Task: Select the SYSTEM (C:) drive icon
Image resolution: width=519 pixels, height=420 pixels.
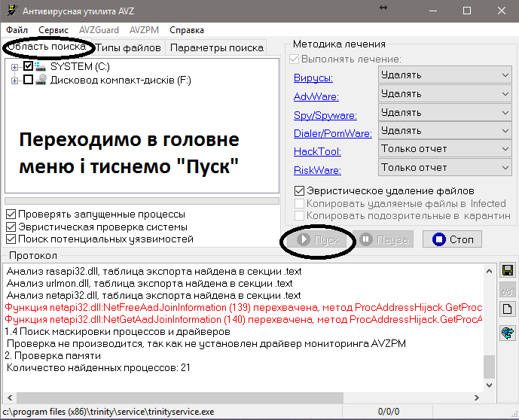Action: (41, 67)
